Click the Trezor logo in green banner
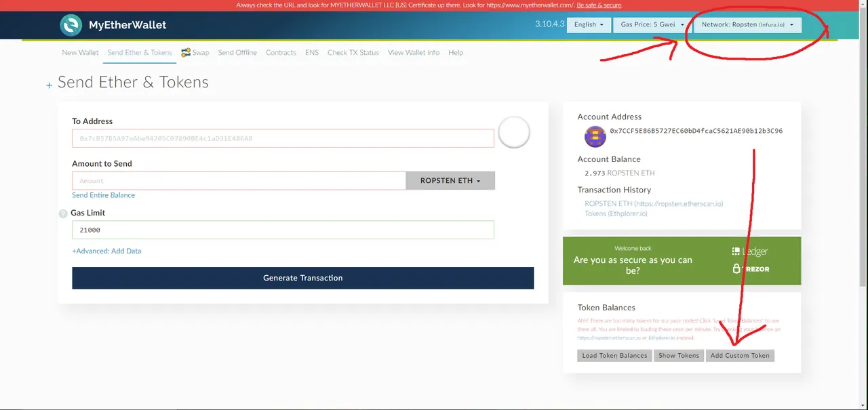This screenshot has width=868, height=410. tap(751, 268)
